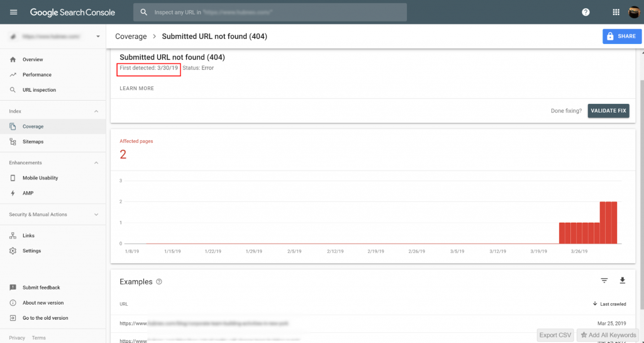644x343 pixels.
Task: Click the Learn More link
Action: [136, 89]
